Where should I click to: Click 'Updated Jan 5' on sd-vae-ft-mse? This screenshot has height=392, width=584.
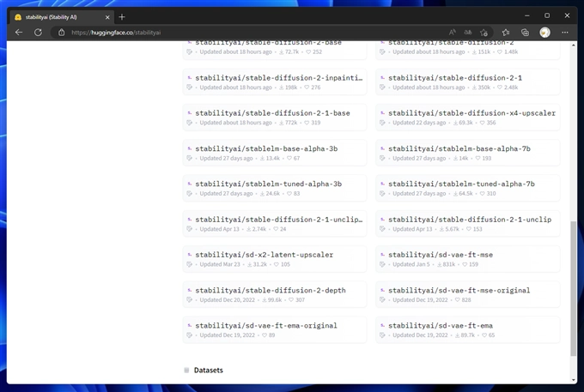point(411,264)
